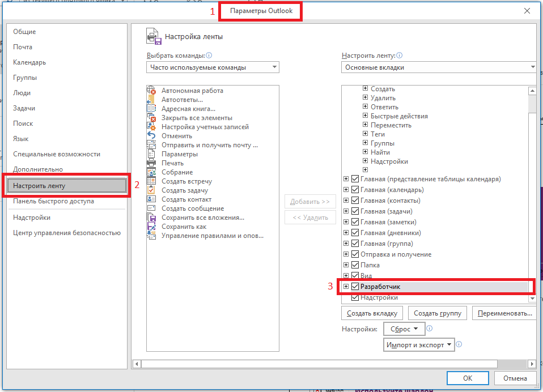Open Центр управления безопасностью category
Screen dimensions: 543x392
(66, 233)
